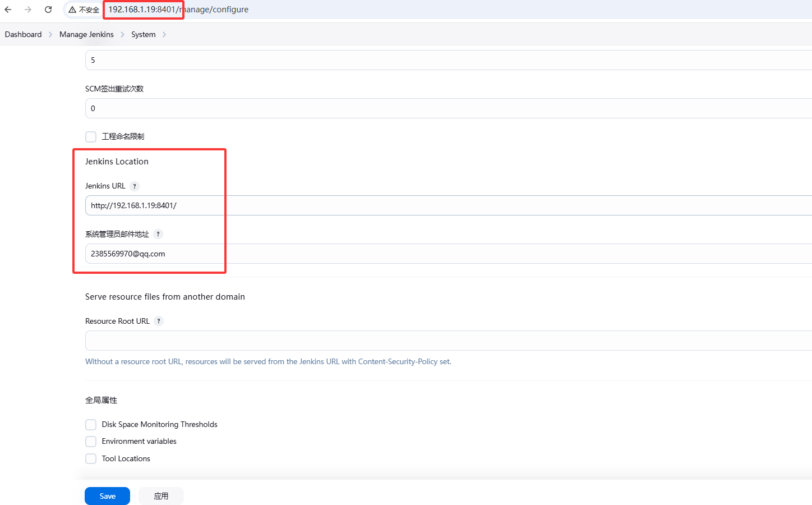Image resolution: width=812 pixels, height=505 pixels.
Task: Open help for Resource Root URL
Action: click(x=159, y=321)
